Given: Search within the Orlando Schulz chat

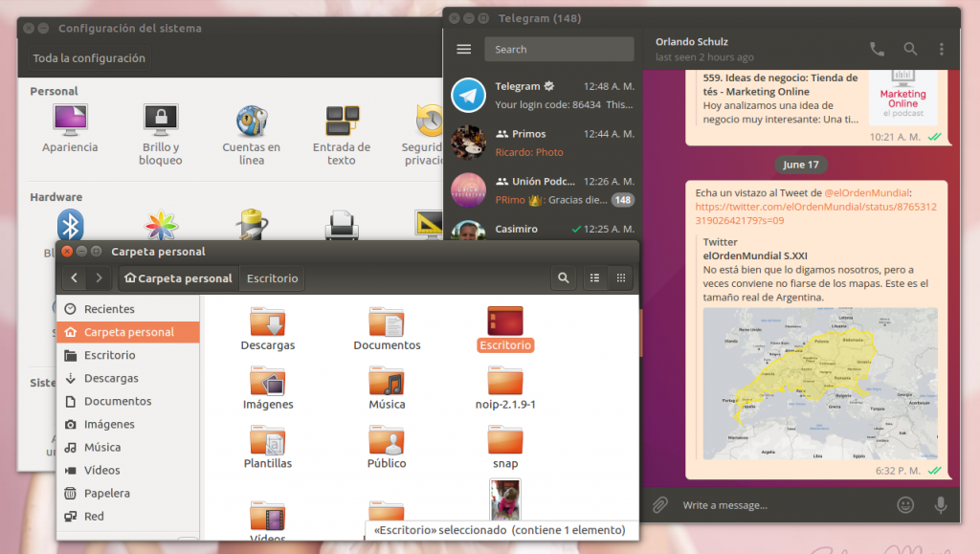Looking at the screenshot, I should (910, 49).
